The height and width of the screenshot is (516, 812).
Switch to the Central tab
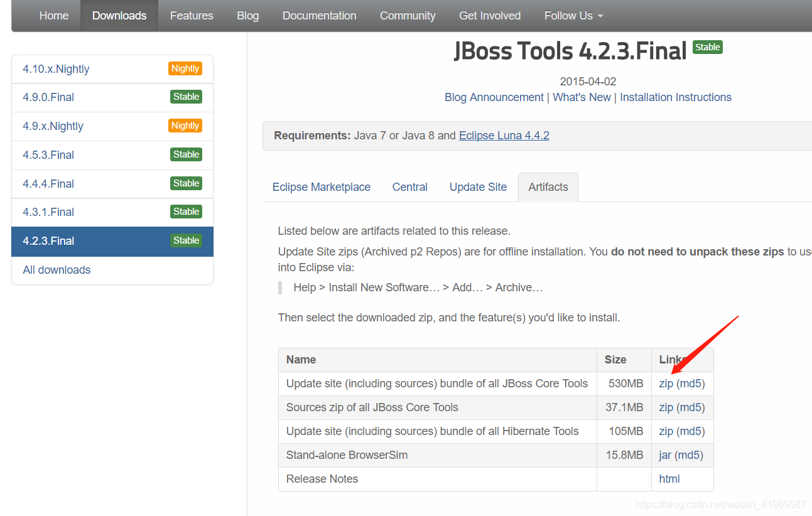click(410, 187)
